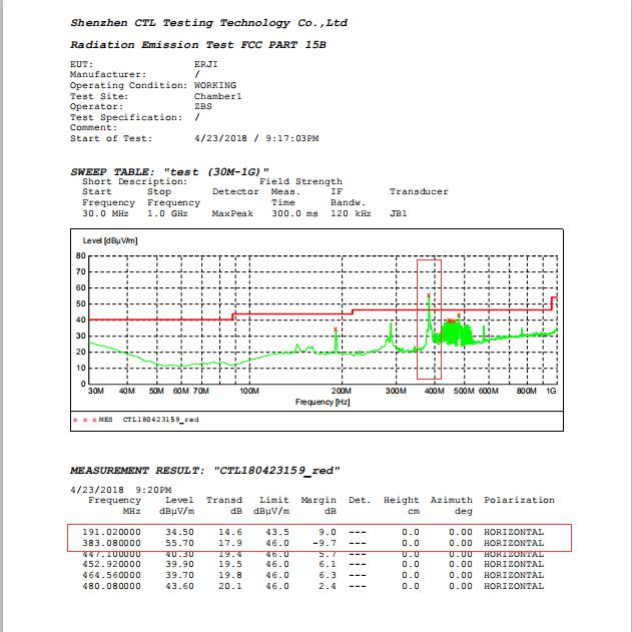Click the margin value '2.4'
This screenshot has height=632, width=632.
click(x=327, y=586)
